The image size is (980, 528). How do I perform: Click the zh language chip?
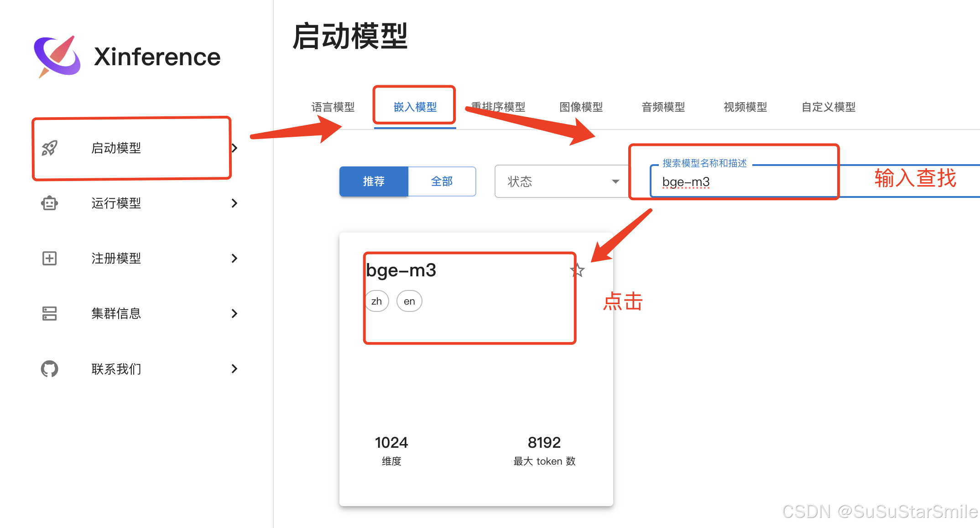[x=377, y=301]
